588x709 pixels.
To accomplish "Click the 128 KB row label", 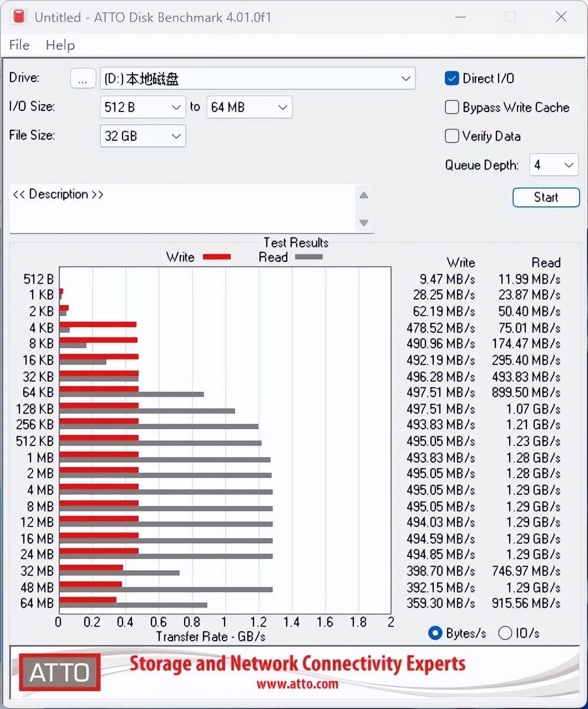I will 35,409.
